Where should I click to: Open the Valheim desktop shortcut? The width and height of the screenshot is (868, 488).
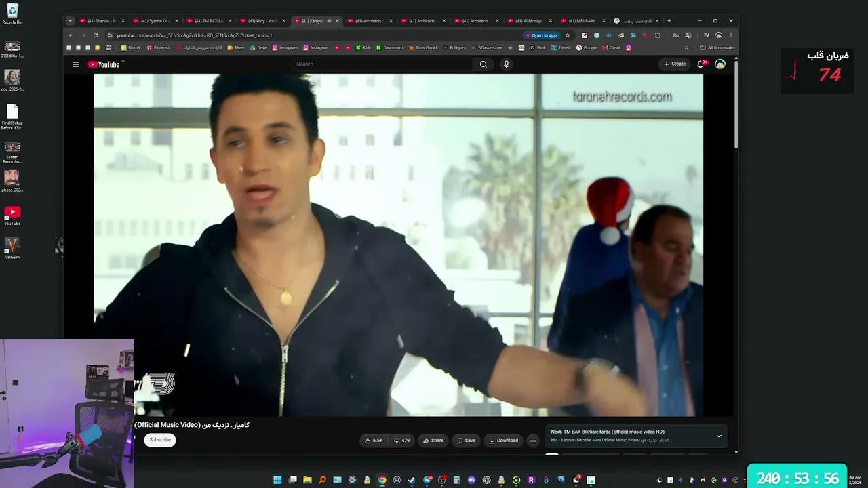(12, 248)
